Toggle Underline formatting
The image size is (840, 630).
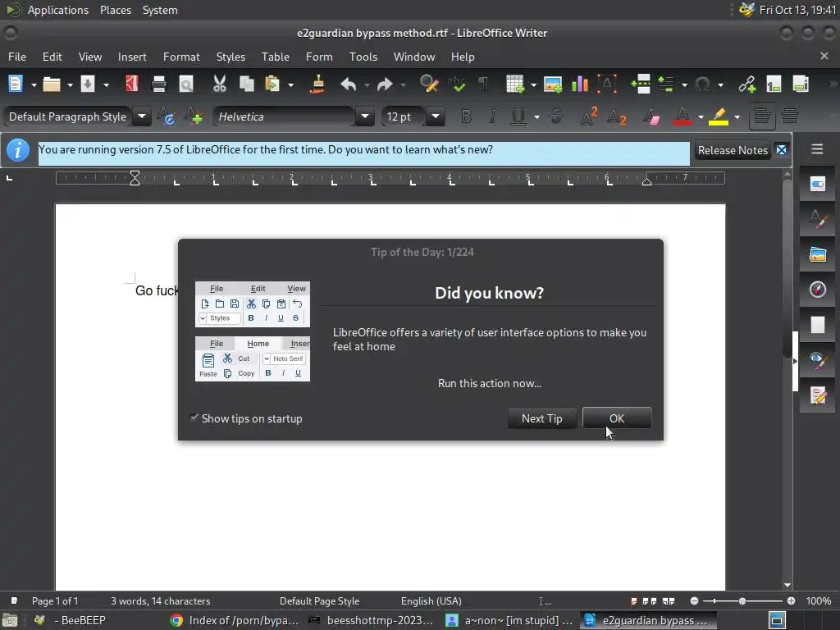coord(518,116)
